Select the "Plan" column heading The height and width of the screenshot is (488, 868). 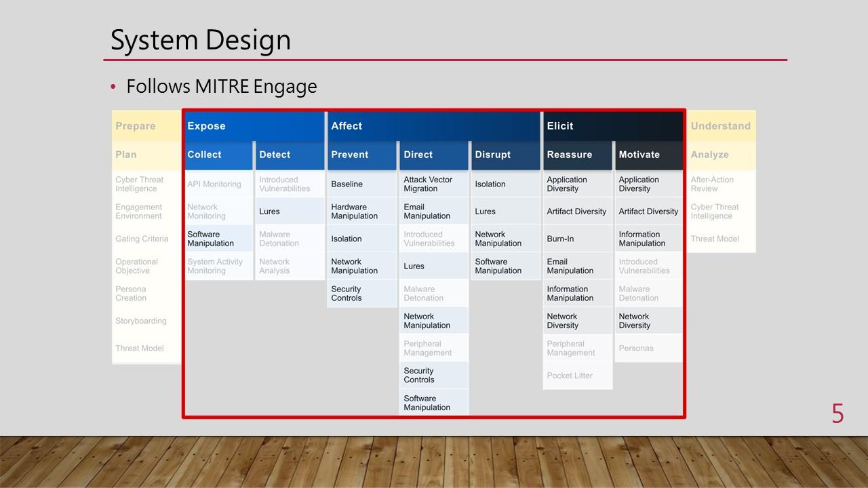click(146, 155)
